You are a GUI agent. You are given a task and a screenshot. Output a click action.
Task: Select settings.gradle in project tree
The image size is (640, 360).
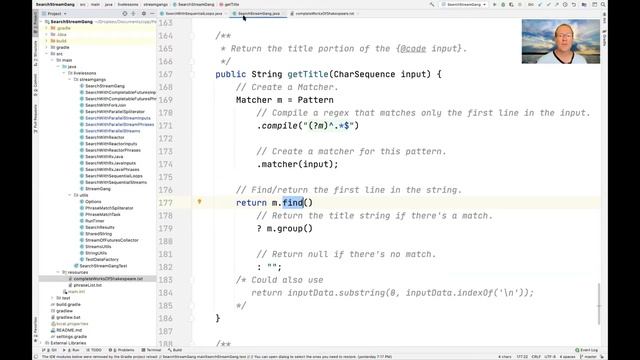click(71, 337)
